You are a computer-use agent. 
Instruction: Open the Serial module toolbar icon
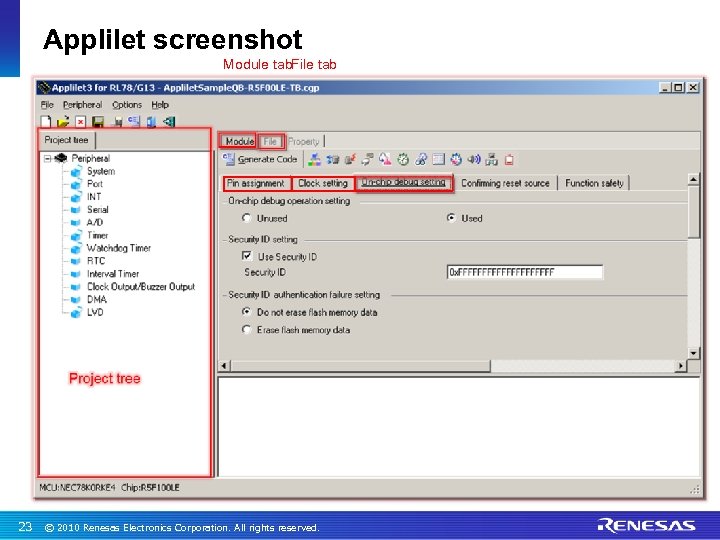click(x=367, y=159)
